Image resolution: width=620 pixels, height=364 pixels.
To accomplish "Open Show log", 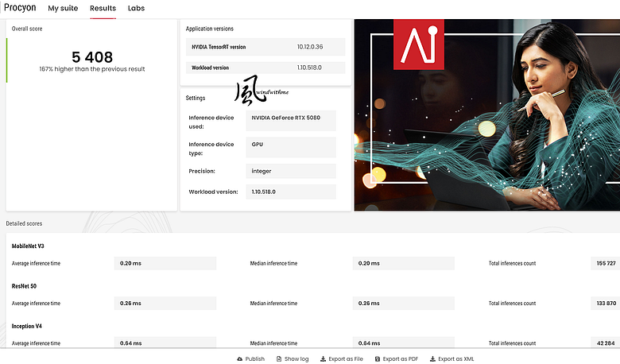I will tap(293, 359).
